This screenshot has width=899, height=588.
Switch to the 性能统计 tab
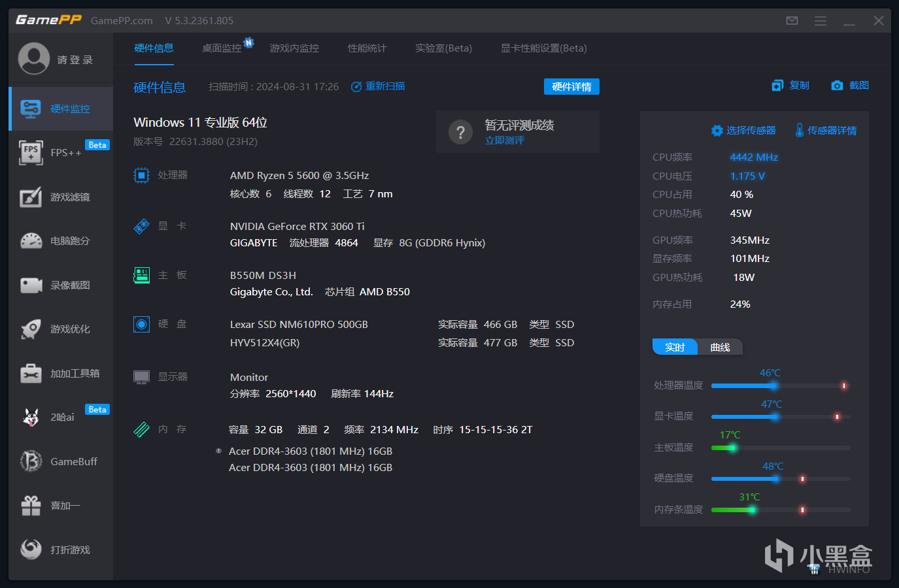click(x=367, y=48)
